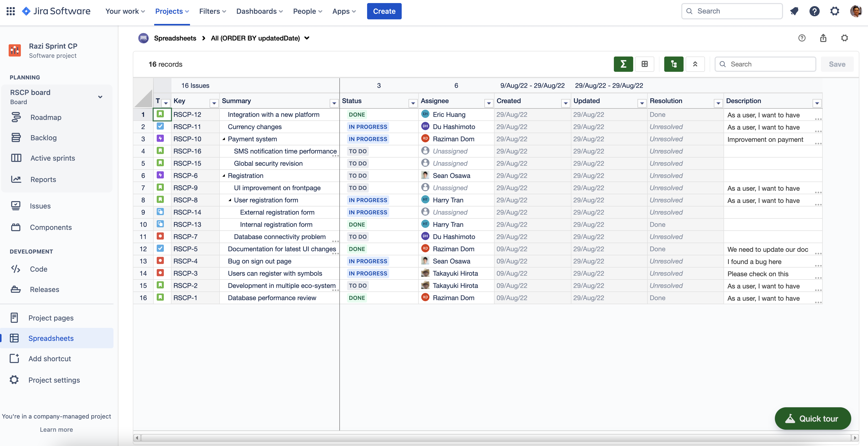Click the Create button

(384, 11)
